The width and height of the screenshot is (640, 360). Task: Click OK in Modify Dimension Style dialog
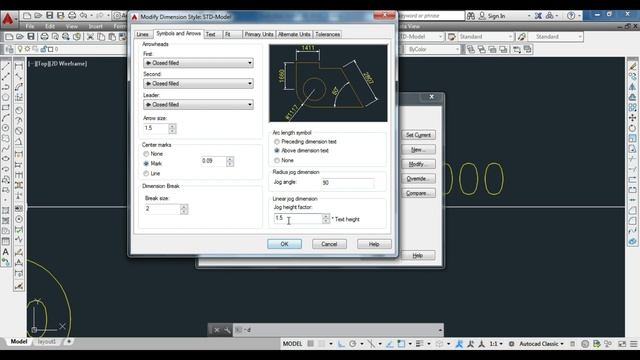click(284, 244)
